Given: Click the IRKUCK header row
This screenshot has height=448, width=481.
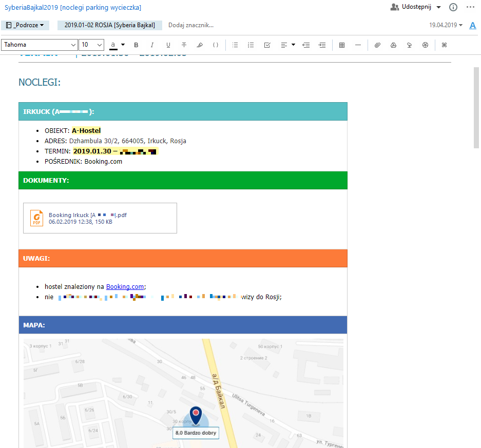Looking at the screenshot, I should tap(183, 111).
